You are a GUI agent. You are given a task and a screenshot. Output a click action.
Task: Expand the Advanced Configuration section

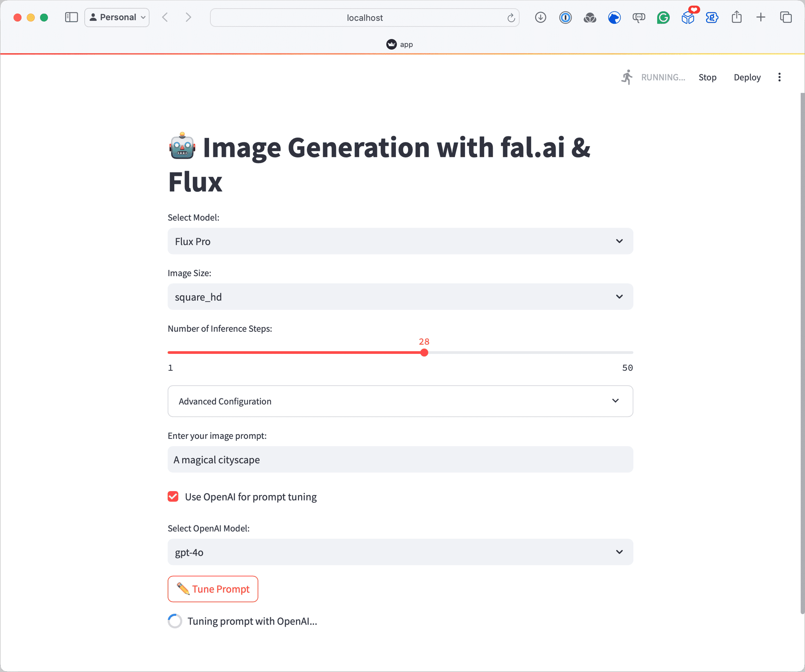[x=400, y=401]
